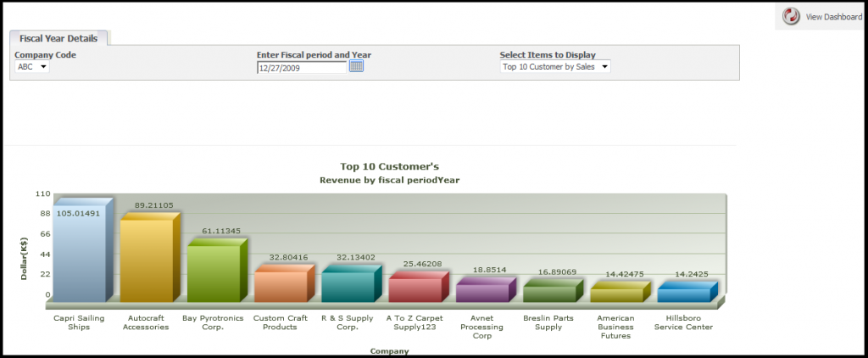Click the Dollar(K$) axis label
The image size is (868, 358).
[x=25, y=256]
